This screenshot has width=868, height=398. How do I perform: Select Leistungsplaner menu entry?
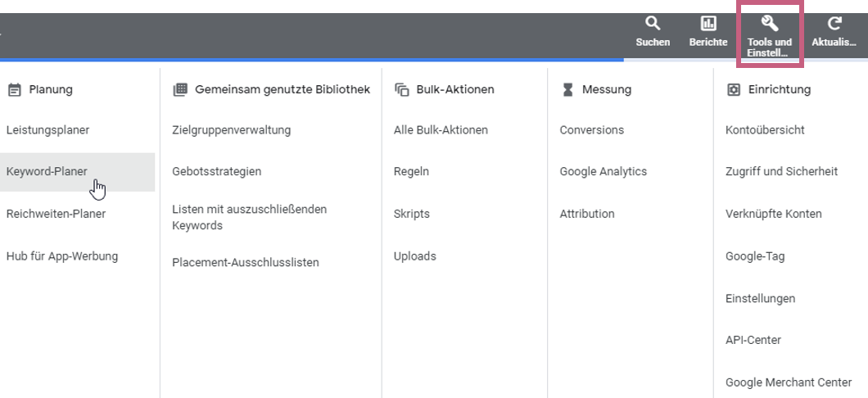[x=47, y=130]
